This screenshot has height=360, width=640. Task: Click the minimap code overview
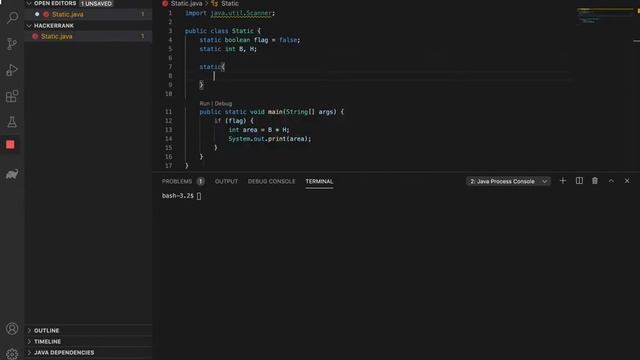click(606, 16)
